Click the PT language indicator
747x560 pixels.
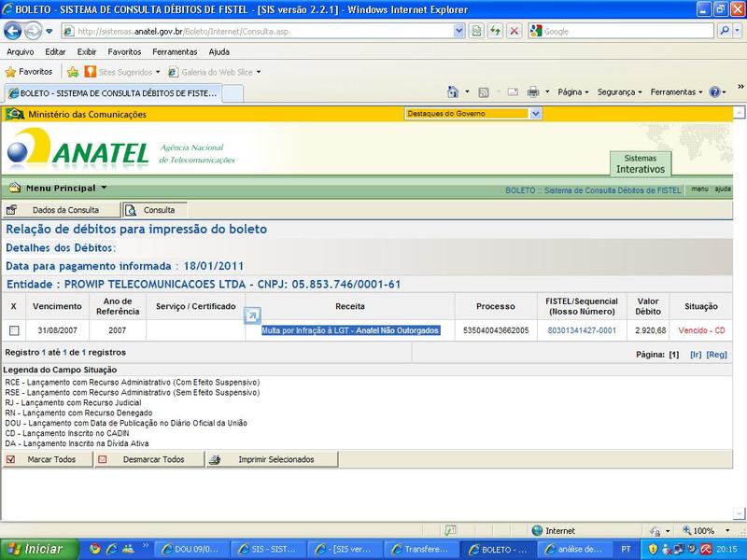[626, 550]
